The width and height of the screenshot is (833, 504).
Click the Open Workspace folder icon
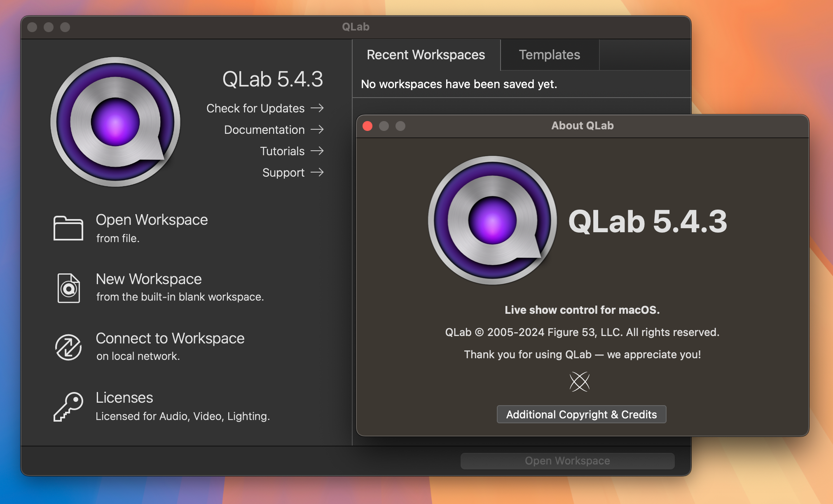[67, 227]
